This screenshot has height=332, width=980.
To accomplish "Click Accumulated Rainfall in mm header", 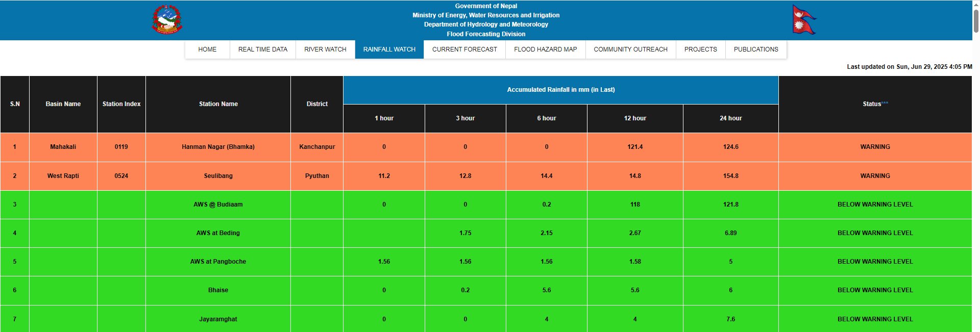I will [x=561, y=90].
